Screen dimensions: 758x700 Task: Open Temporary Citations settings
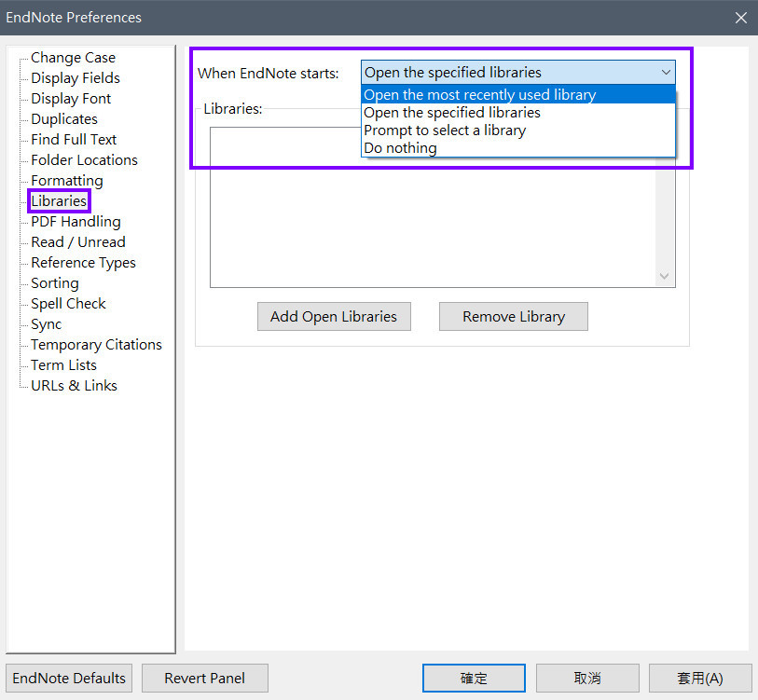(96, 345)
